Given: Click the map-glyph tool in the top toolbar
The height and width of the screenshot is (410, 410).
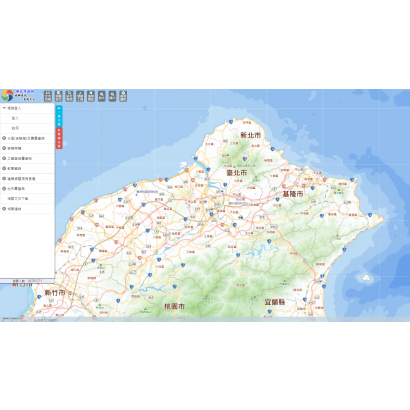Looking at the screenshot, I should click(48, 96).
